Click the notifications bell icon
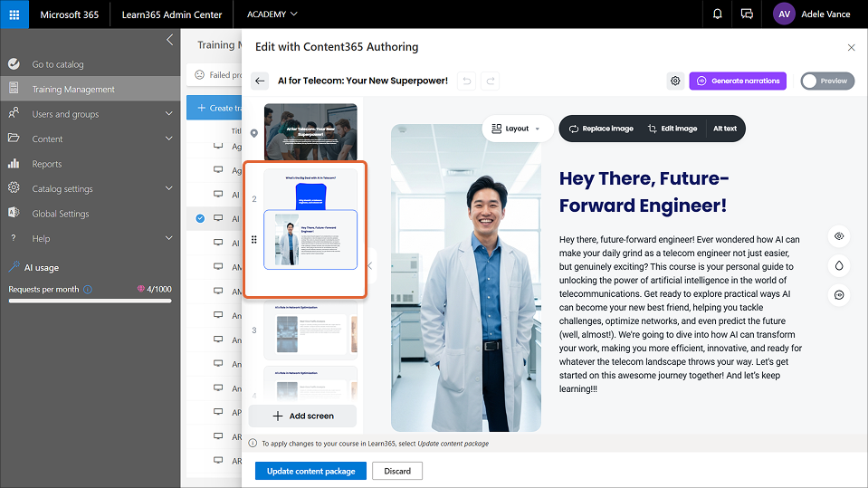868x488 pixels. pyautogui.click(x=717, y=14)
